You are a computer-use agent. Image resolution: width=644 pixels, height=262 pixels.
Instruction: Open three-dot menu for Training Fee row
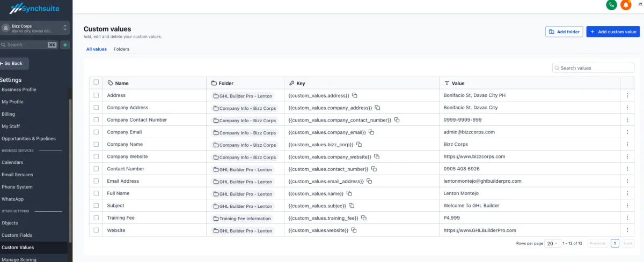click(x=627, y=218)
